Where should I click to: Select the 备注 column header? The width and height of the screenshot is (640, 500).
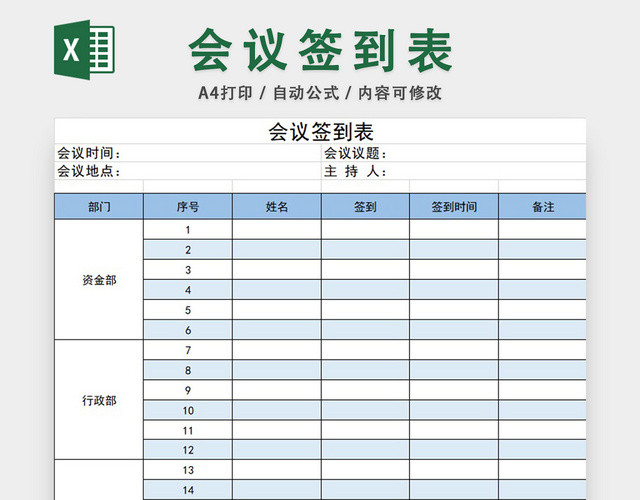coord(542,207)
